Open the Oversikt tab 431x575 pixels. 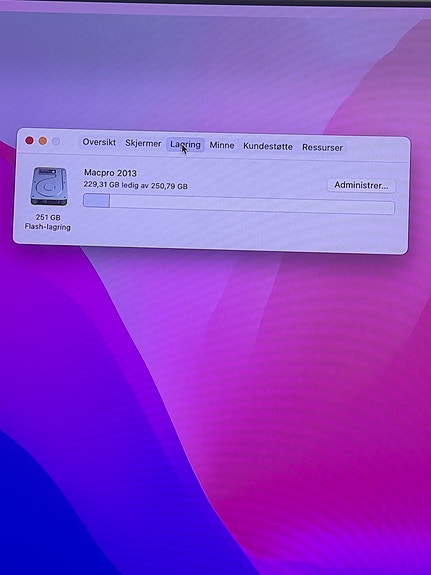(x=99, y=142)
